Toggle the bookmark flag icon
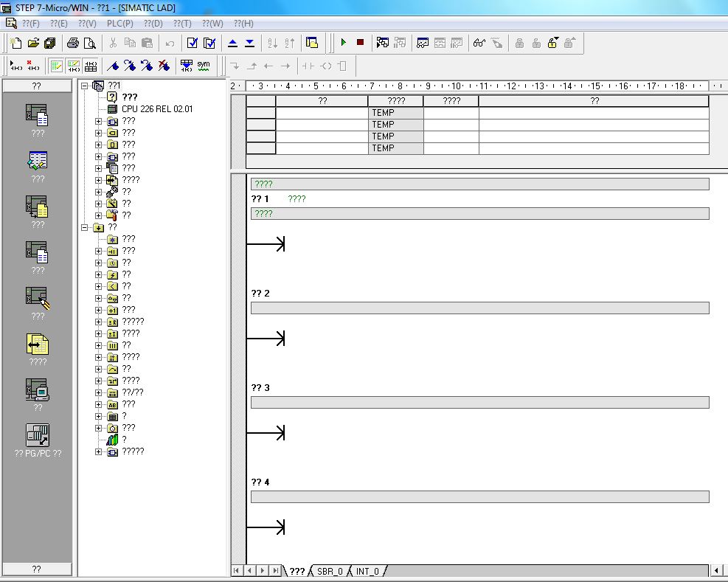Screen dimensions: 728x582 pos(112,66)
